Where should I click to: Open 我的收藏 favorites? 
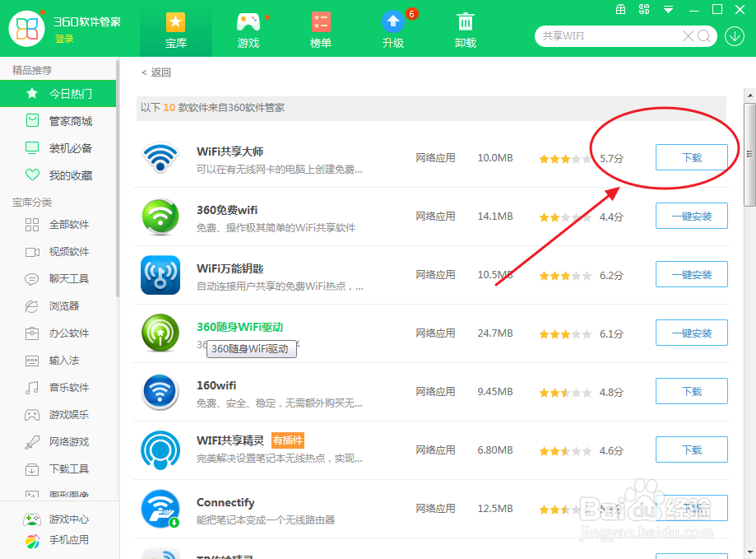(58, 175)
